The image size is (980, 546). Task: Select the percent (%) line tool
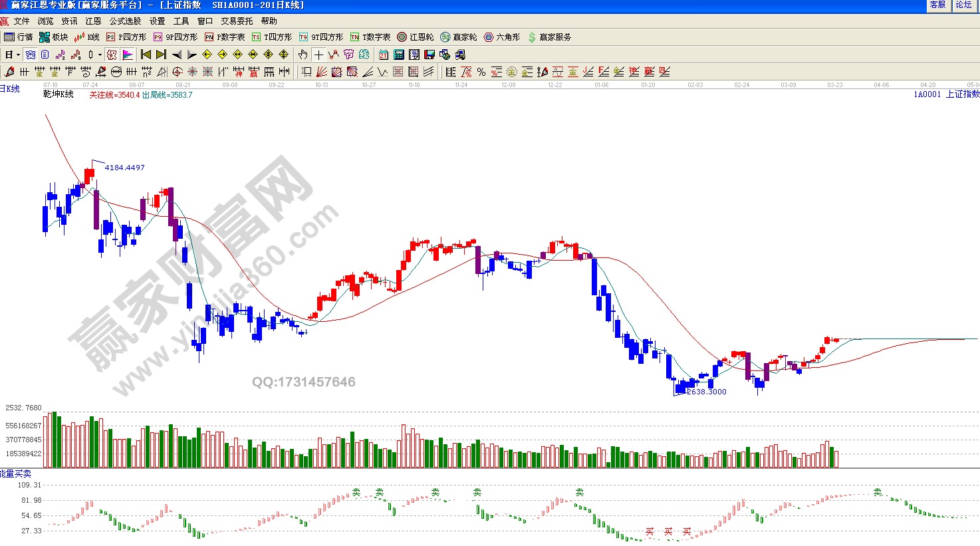tap(481, 72)
